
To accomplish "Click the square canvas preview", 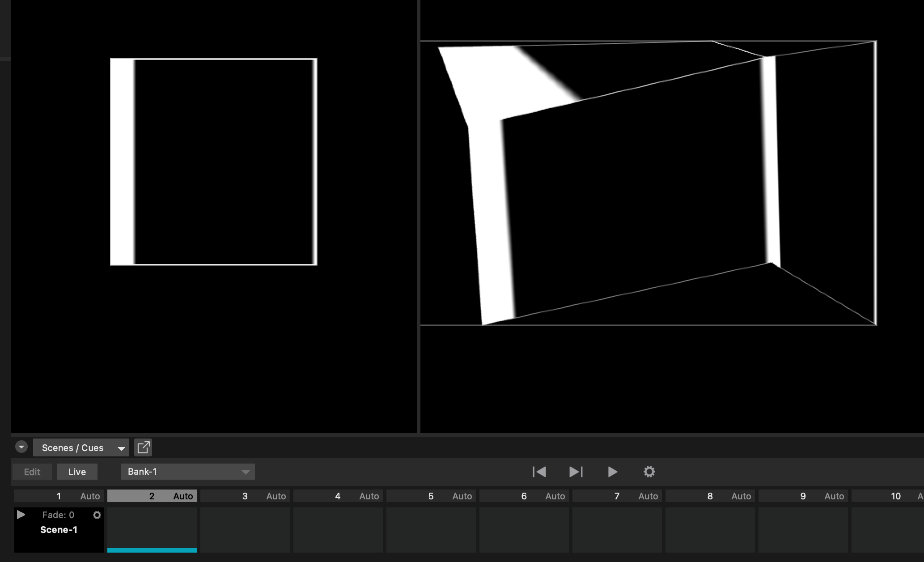I will tap(214, 162).
